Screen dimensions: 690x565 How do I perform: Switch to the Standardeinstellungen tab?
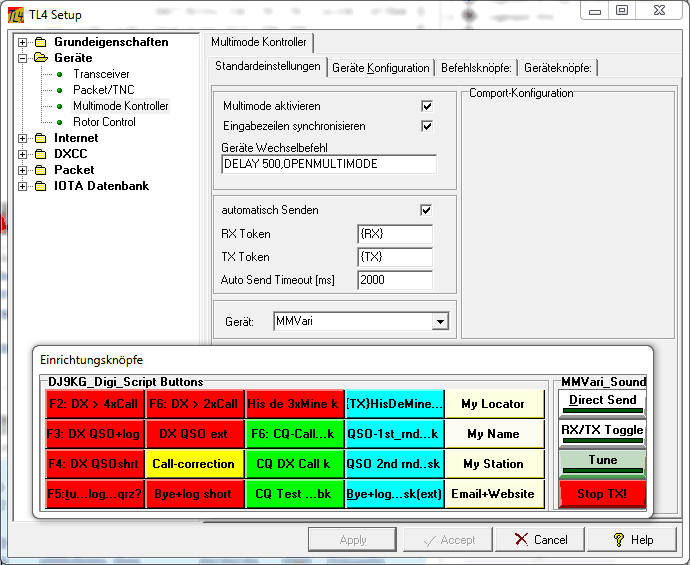click(268, 66)
